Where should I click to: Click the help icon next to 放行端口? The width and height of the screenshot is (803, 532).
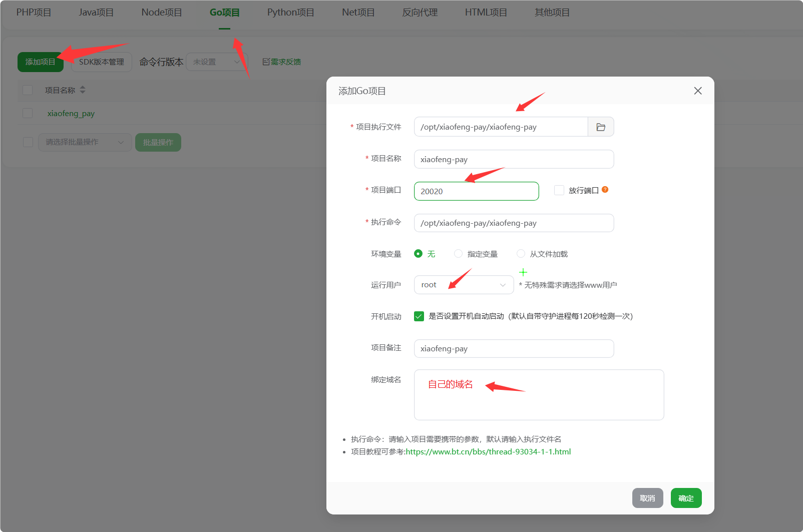tap(605, 190)
